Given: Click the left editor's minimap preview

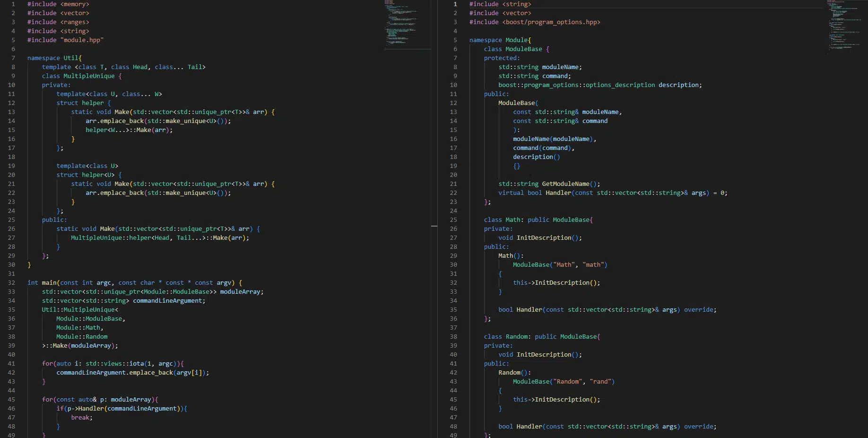Looking at the screenshot, I should [401, 24].
